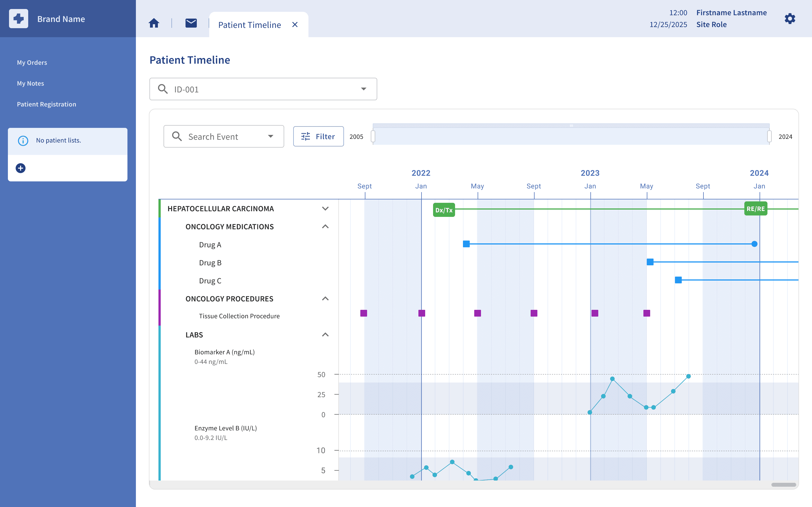This screenshot has width=812, height=507.
Task: Click the Brand Name medical cross logo
Action: pos(18,19)
